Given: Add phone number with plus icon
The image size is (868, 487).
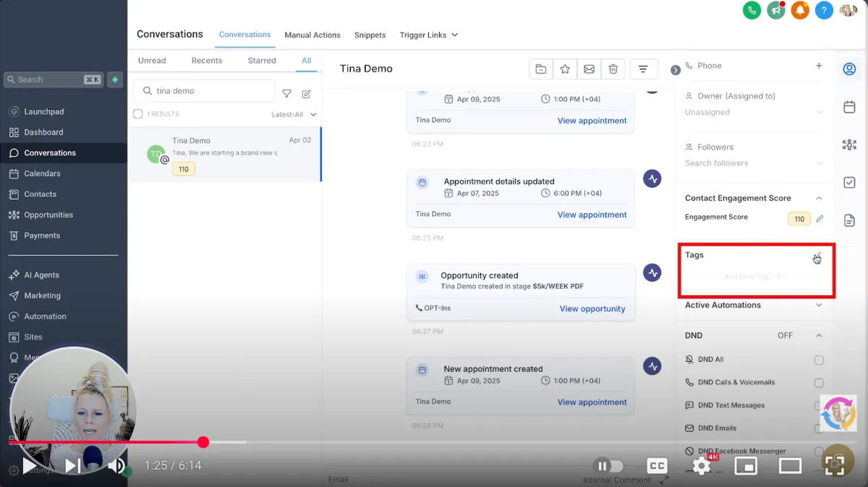Looking at the screenshot, I should pyautogui.click(x=819, y=66).
